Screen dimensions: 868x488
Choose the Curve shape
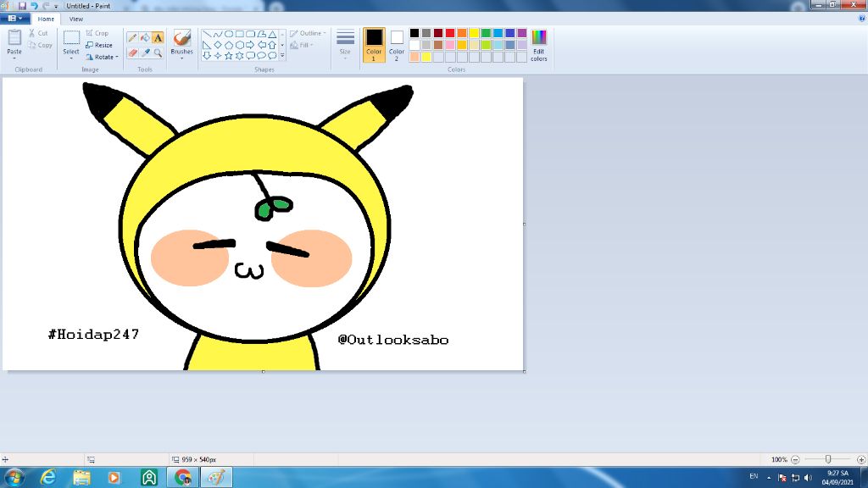point(218,34)
